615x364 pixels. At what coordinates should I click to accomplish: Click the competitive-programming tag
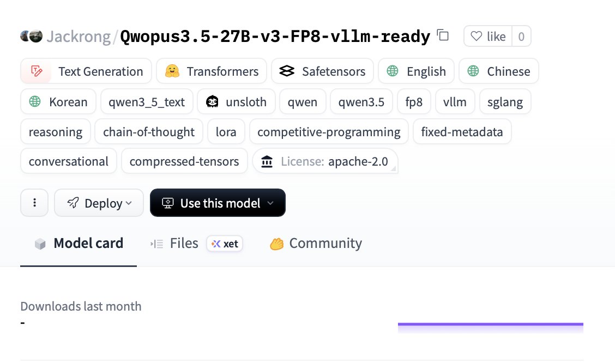click(x=329, y=132)
